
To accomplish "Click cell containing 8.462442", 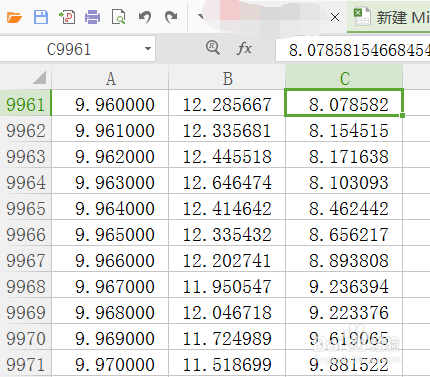I will 344,208.
